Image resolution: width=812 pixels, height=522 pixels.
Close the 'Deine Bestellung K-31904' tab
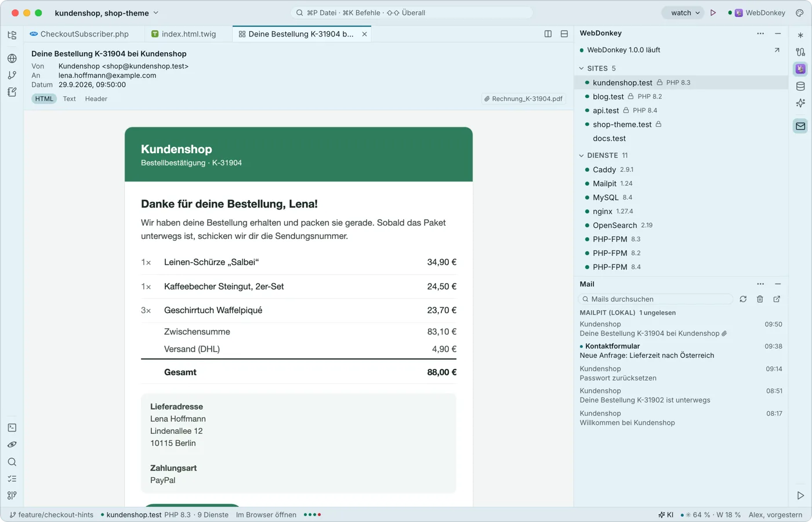point(364,34)
